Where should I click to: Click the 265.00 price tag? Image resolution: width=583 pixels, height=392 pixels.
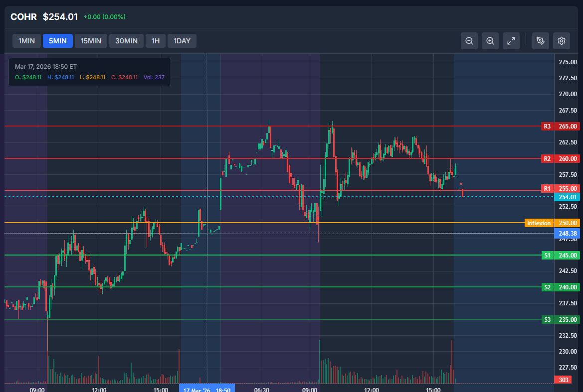point(568,126)
